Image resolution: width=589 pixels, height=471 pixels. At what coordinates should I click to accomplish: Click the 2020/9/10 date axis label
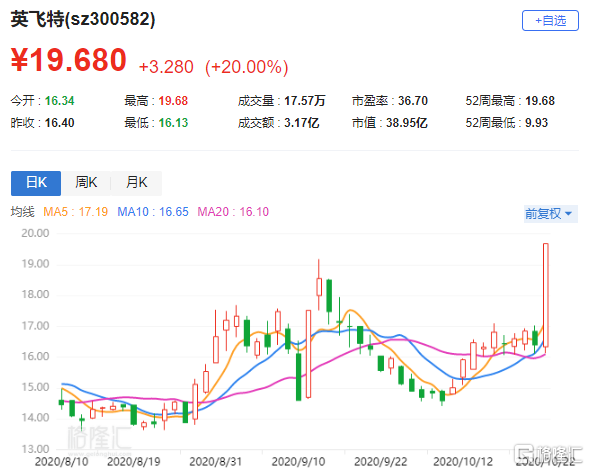pos(298,462)
